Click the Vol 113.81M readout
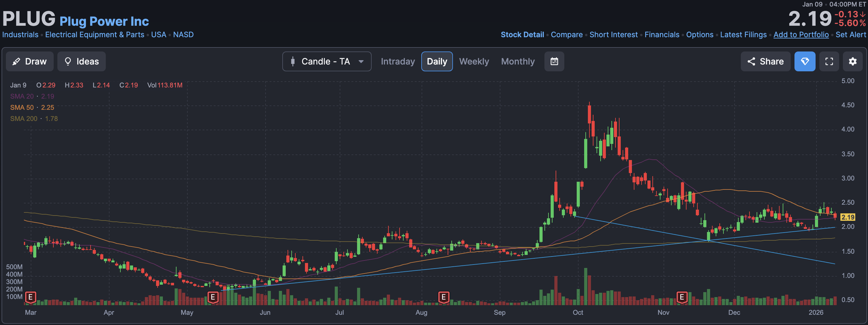The width and height of the screenshot is (868, 325). [x=165, y=85]
